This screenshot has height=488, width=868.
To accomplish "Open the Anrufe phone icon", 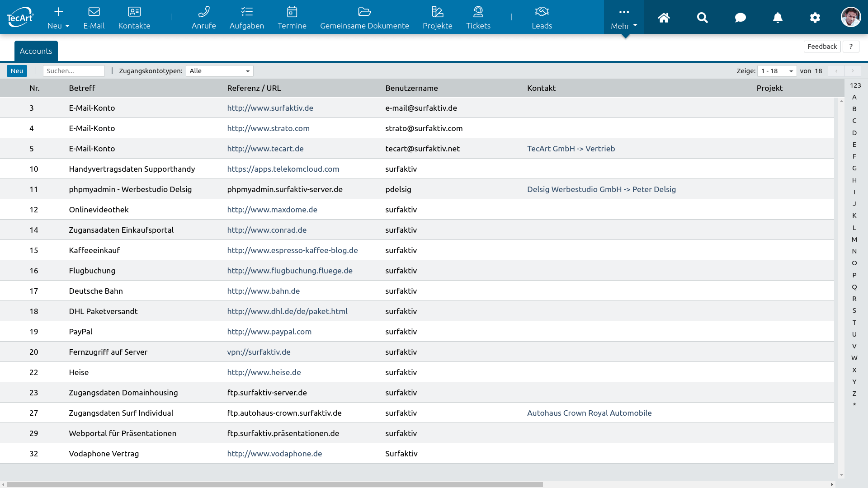I will [x=203, y=12].
